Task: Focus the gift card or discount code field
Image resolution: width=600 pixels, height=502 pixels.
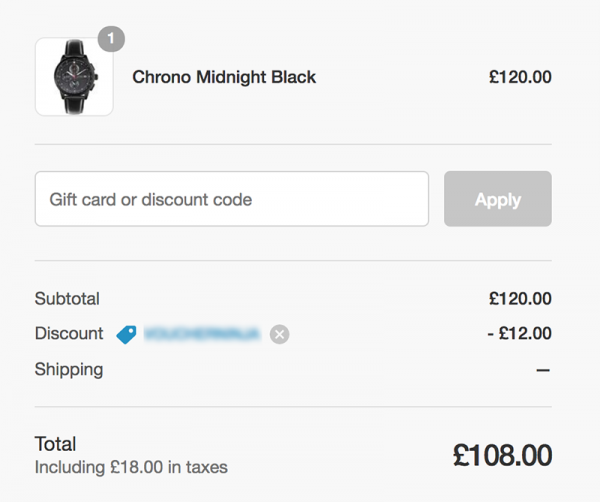Action: (232, 199)
